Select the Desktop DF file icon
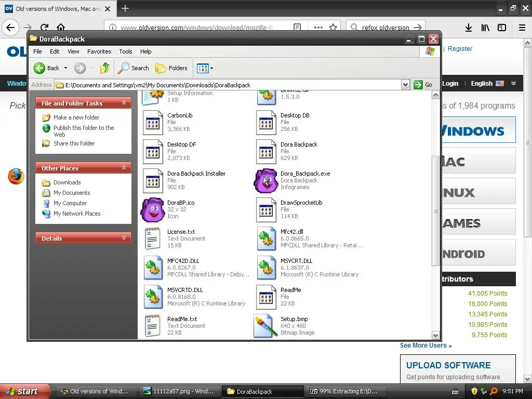The width and height of the screenshot is (532, 399). 153,152
